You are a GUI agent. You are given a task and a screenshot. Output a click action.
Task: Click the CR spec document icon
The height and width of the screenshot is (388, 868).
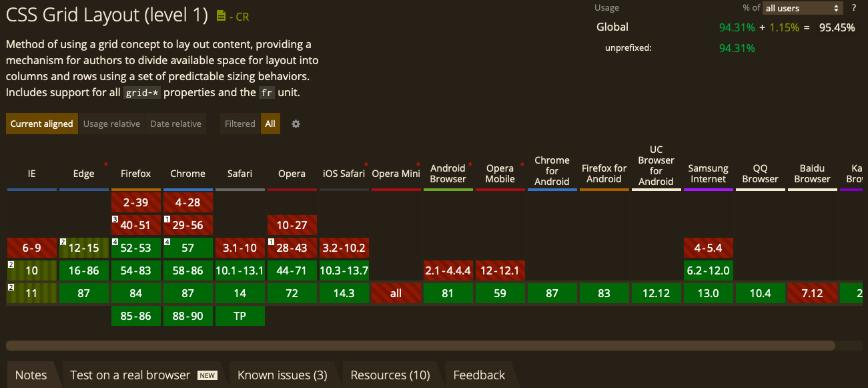pyautogui.click(x=222, y=16)
